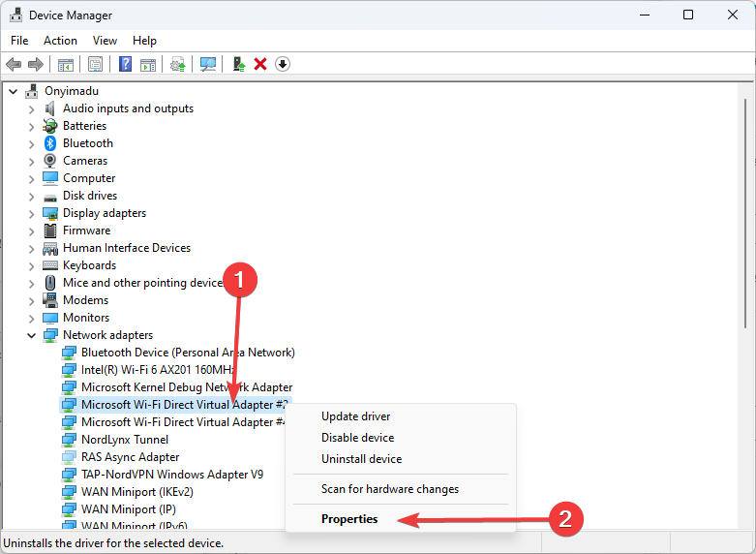This screenshot has height=554, width=756.
Task: Click the red X uninstall device icon
Action: [x=260, y=64]
